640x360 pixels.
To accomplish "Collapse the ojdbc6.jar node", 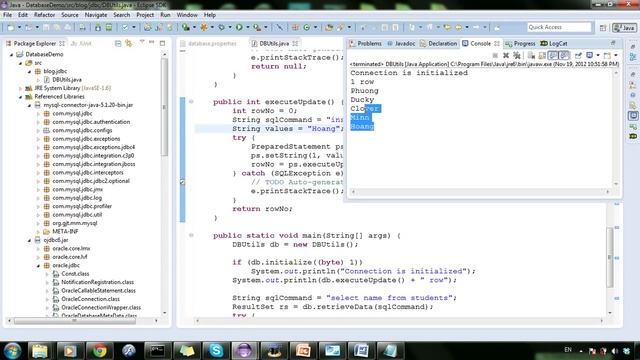I will coord(29,240).
